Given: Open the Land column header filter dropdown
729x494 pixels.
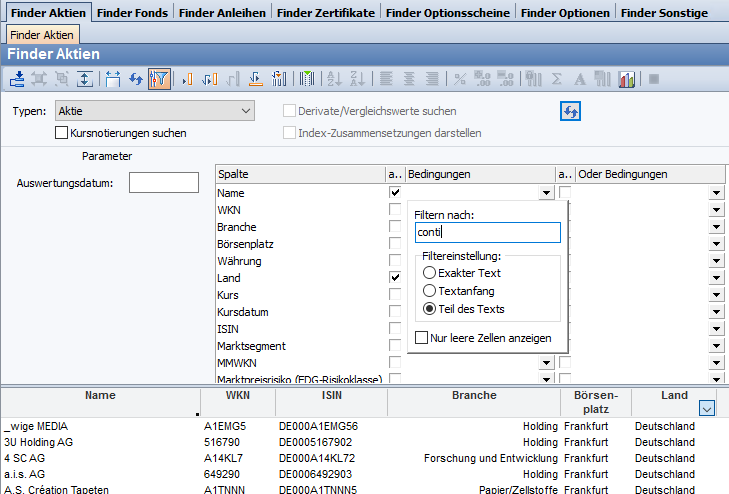Looking at the screenshot, I should point(707,407).
